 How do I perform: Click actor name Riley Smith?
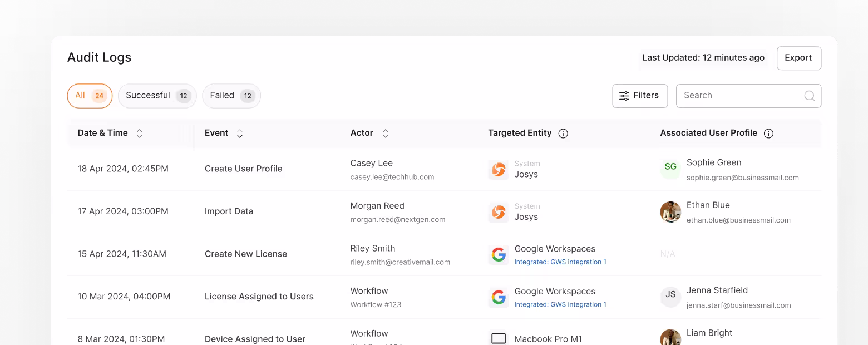pyautogui.click(x=373, y=248)
